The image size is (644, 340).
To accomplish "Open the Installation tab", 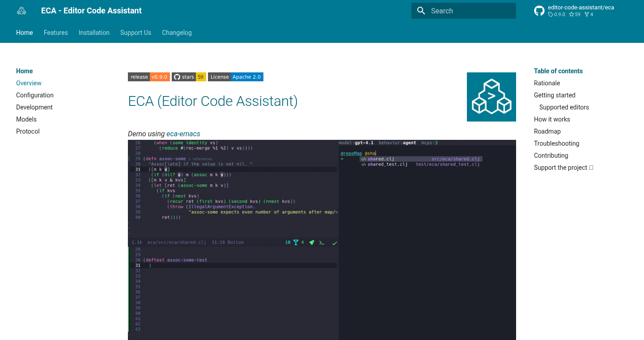I will 94,33.
